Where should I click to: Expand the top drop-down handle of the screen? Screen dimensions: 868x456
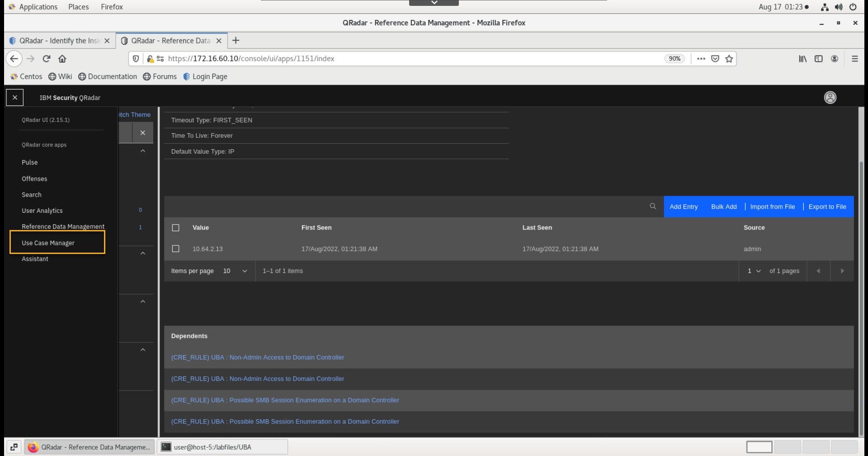point(434,3)
